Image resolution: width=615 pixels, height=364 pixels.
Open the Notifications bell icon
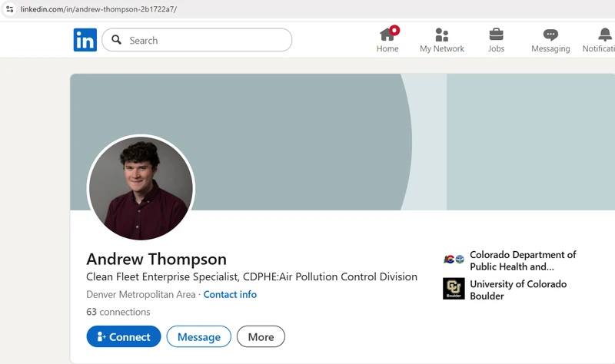pos(605,35)
